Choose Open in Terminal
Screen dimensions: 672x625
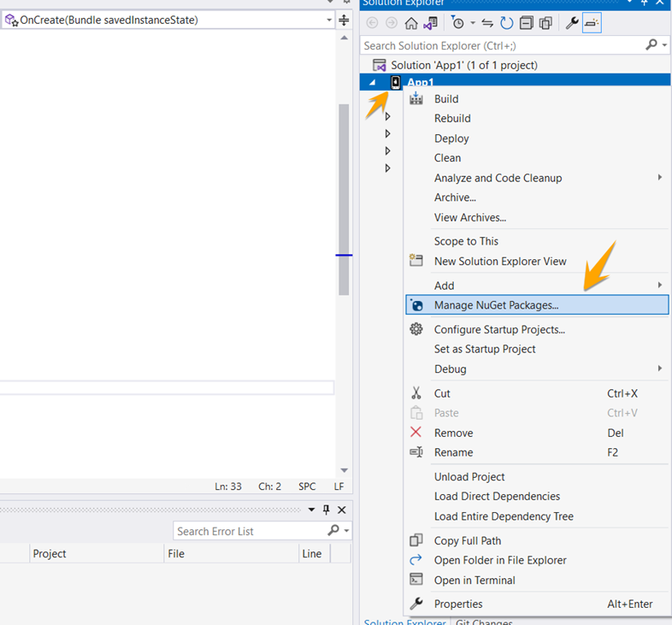tap(537, 580)
